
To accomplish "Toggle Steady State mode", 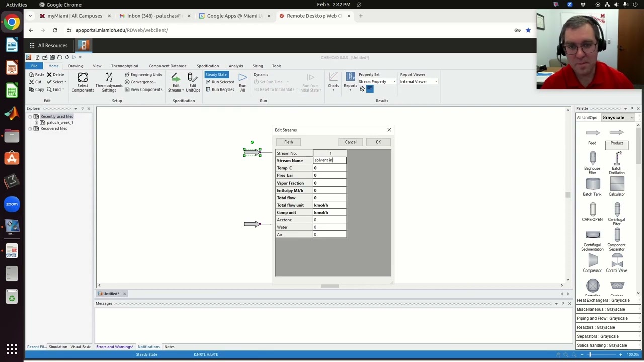I will click(x=216, y=75).
